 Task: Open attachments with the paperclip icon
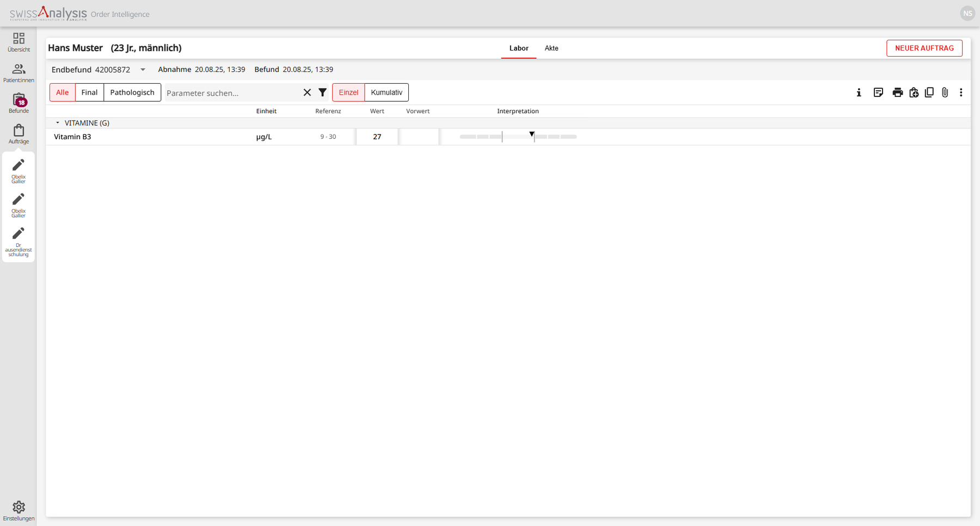(945, 92)
